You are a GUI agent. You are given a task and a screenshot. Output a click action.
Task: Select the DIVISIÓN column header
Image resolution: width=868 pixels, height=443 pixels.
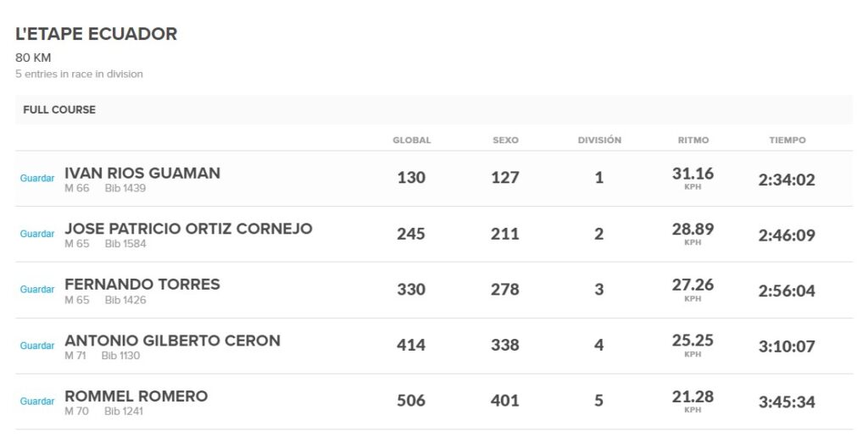coord(599,140)
